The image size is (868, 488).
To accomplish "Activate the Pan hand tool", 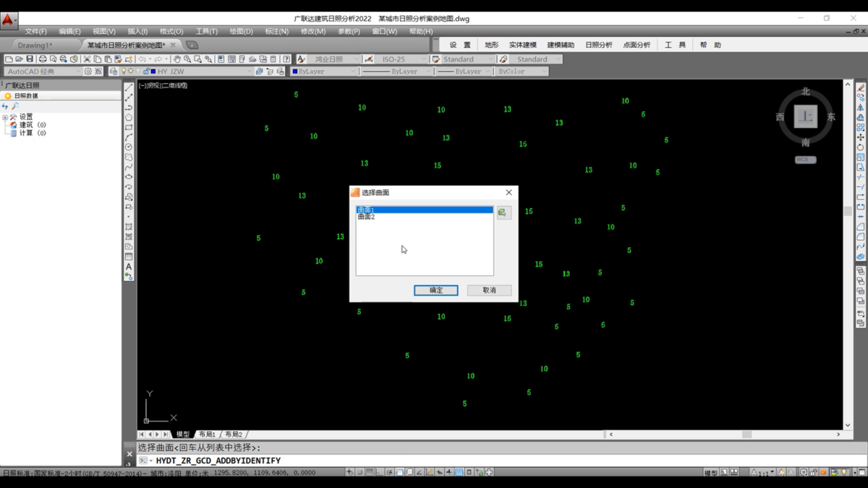I will point(176,59).
